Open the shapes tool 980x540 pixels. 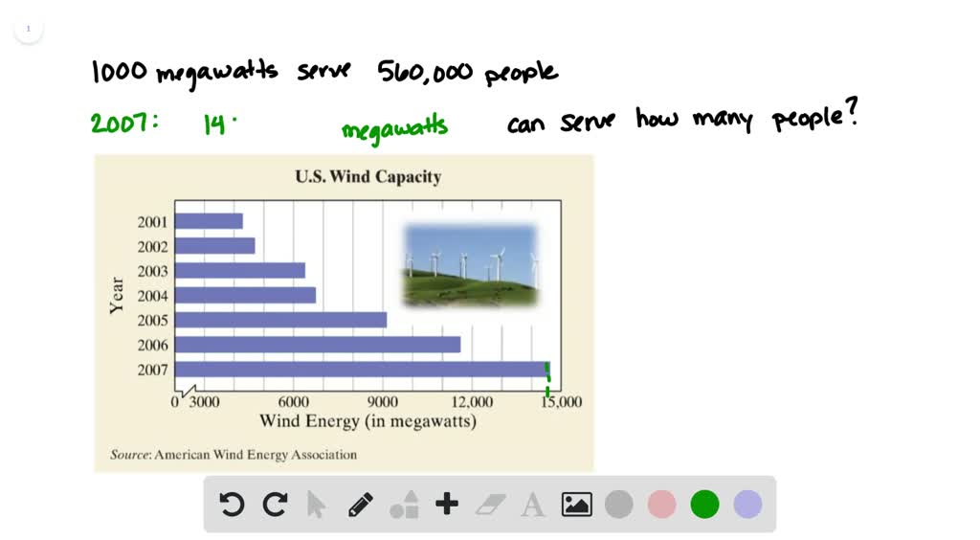(404, 505)
